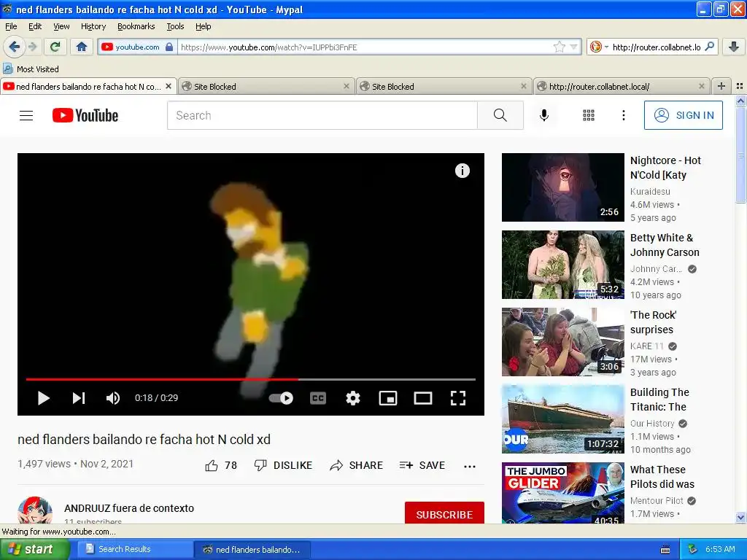
Task: Open the video info card icon
Action: point(462,171)
